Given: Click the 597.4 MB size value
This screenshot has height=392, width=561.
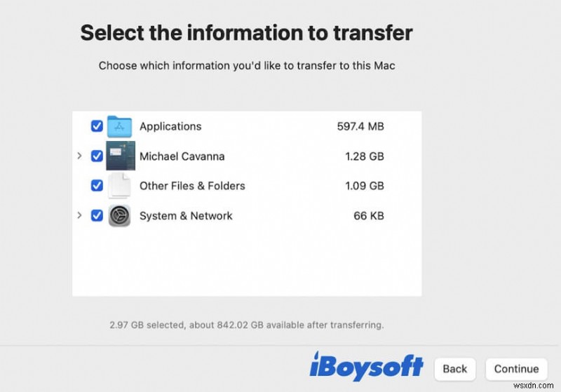Looking at the screenshot, I should (x=360, y=127).
